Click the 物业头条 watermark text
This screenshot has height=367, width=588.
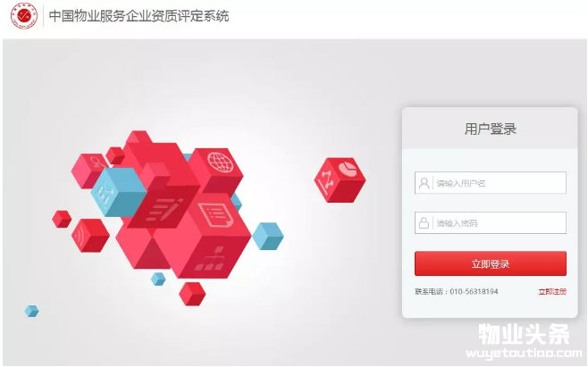525,334
